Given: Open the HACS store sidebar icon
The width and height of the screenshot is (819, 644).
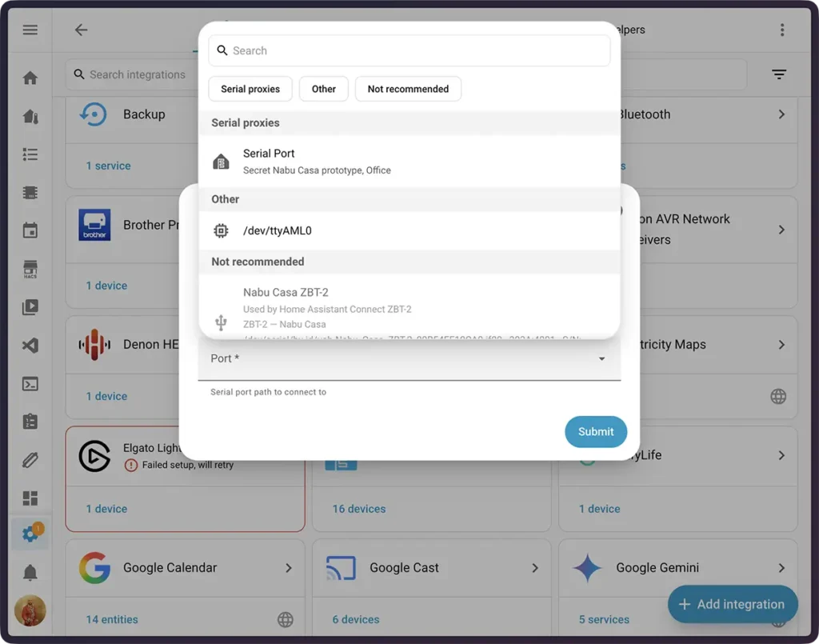Looking at the screenshot, I should coord(30,269).
